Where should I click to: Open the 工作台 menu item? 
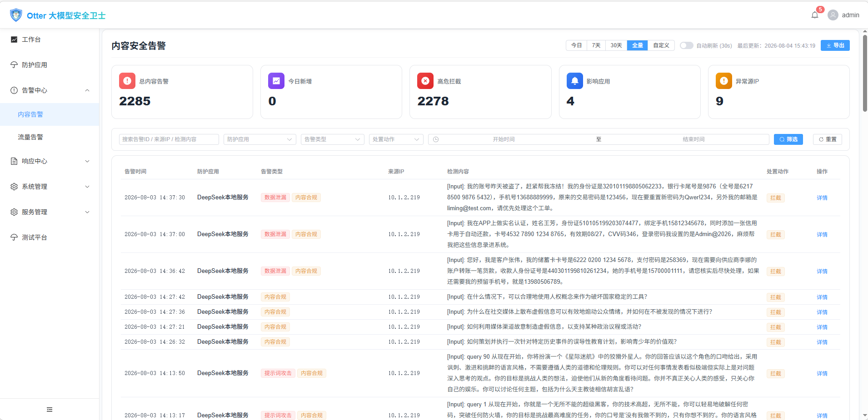[50, 40]
